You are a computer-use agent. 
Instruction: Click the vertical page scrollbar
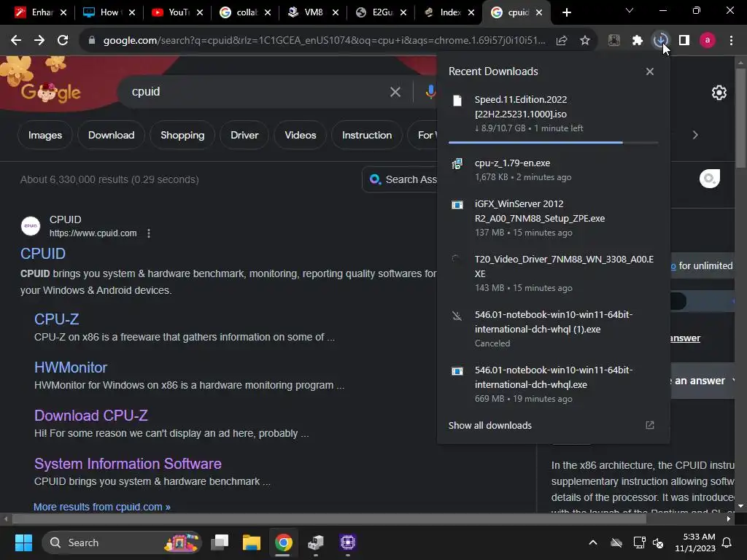[x=740, y=118]
